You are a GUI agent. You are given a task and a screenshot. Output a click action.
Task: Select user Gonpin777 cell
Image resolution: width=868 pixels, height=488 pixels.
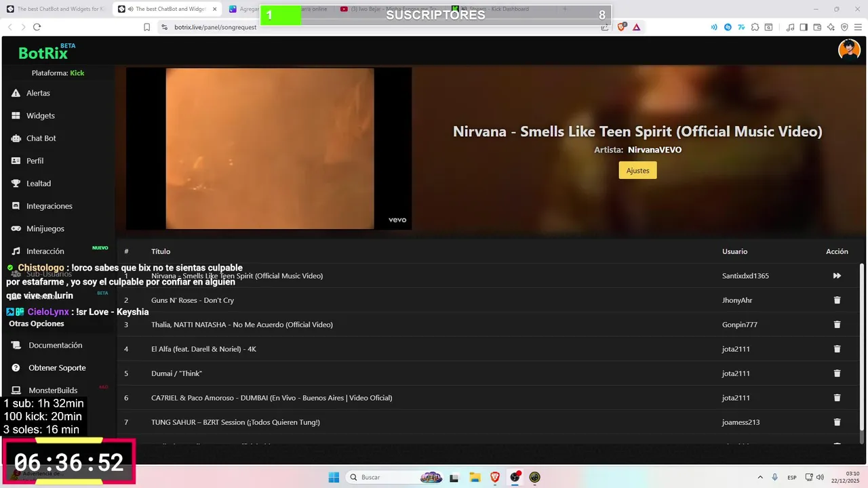click(x=740, y=325)
